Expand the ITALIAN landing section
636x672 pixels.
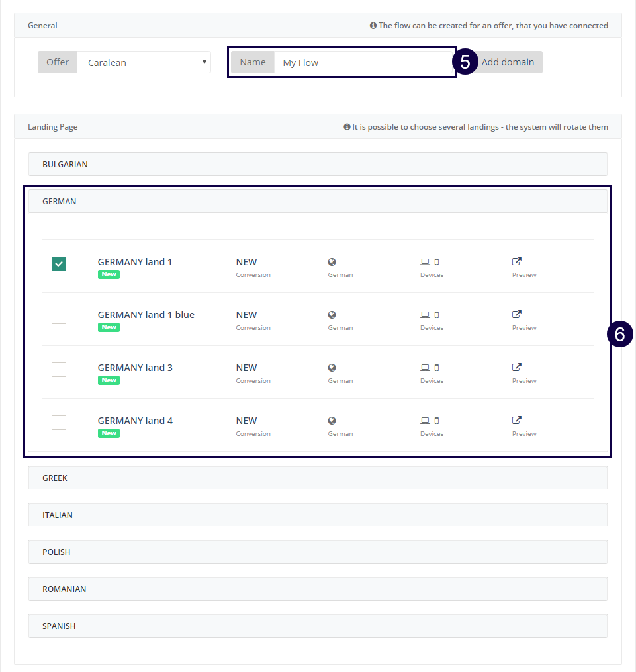318,515
